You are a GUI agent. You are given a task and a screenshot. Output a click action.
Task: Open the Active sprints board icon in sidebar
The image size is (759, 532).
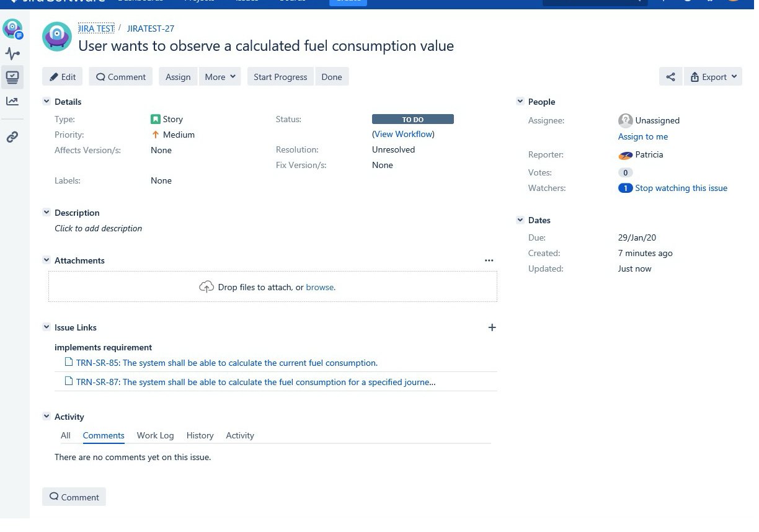[x=12, y=77]
